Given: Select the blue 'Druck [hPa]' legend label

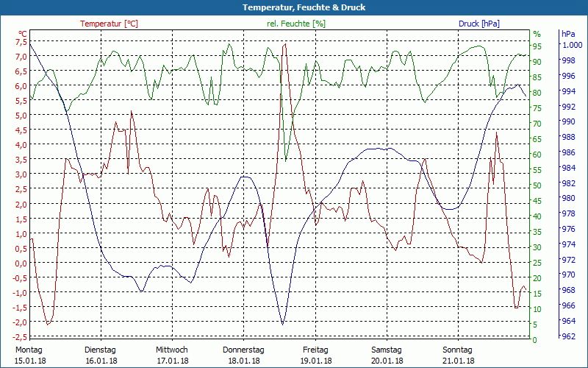Looking at the screenshot, I should point(479,24).
